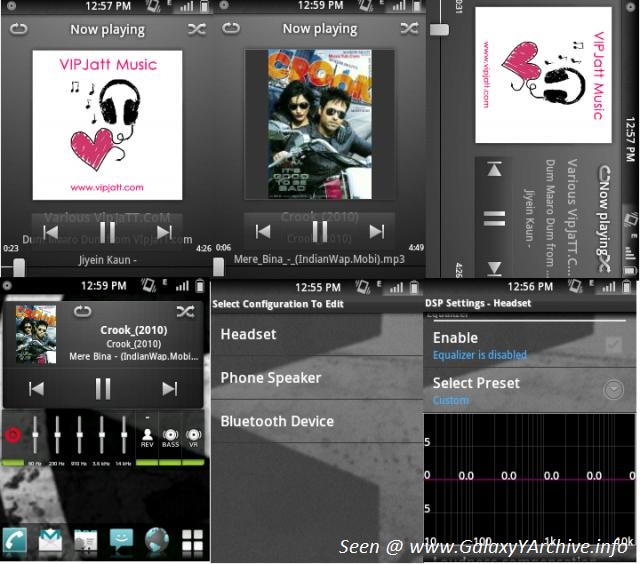Open the Contacts app from the dock
Viewport: 640px width, 564px height.
(85, 542)
